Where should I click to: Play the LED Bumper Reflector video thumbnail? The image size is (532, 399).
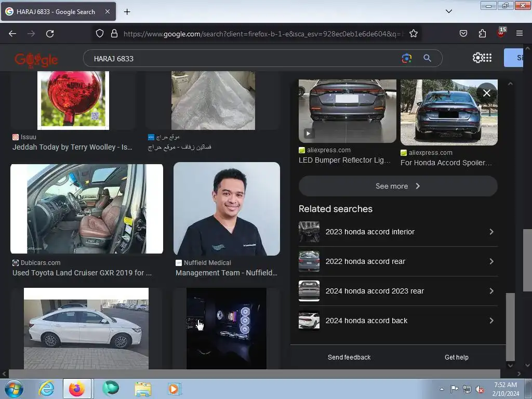click(x=308, y=134)
